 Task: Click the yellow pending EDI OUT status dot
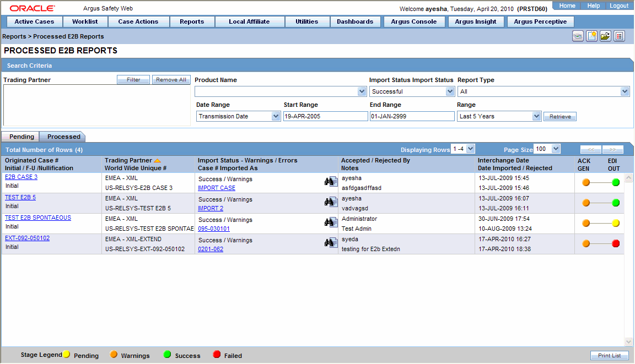616,223
